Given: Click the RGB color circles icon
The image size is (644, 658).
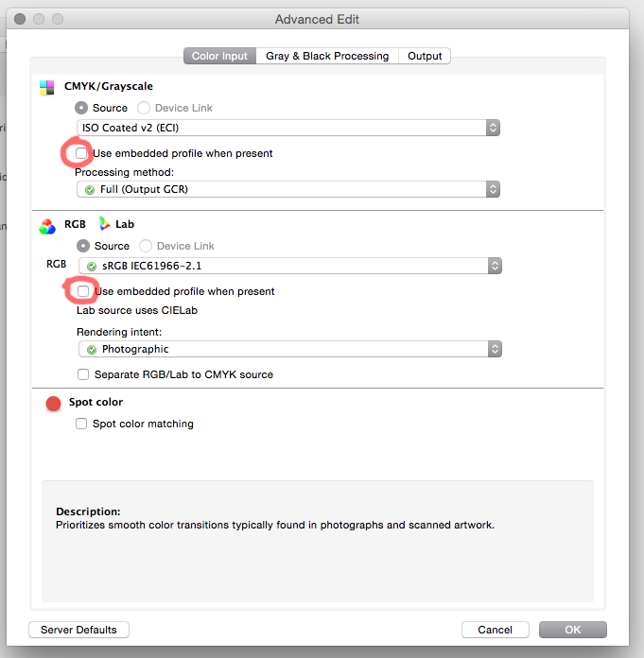Looking at the screenshot, I should click(x=47, y=227).
